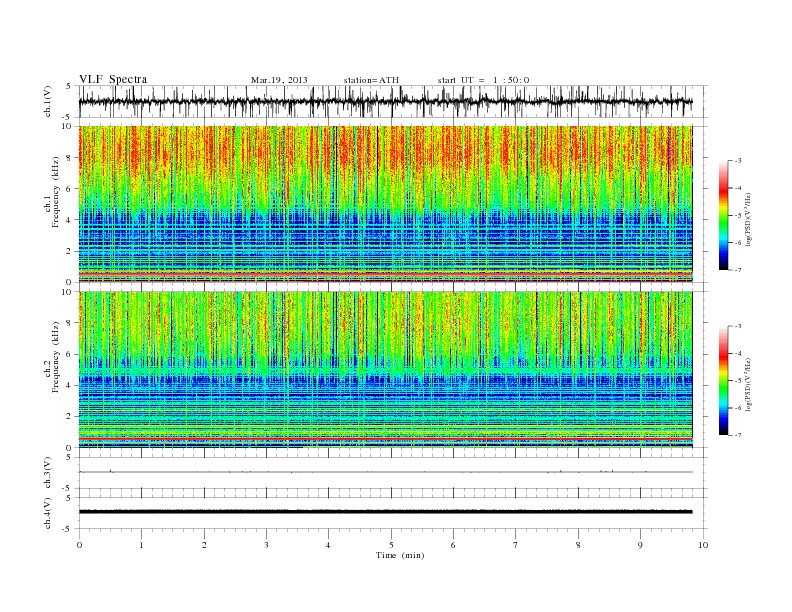
Task: Click the ch.2 colorbar "log(PSD)(V²/Hz)" label
Action: [x=749, y=384]
